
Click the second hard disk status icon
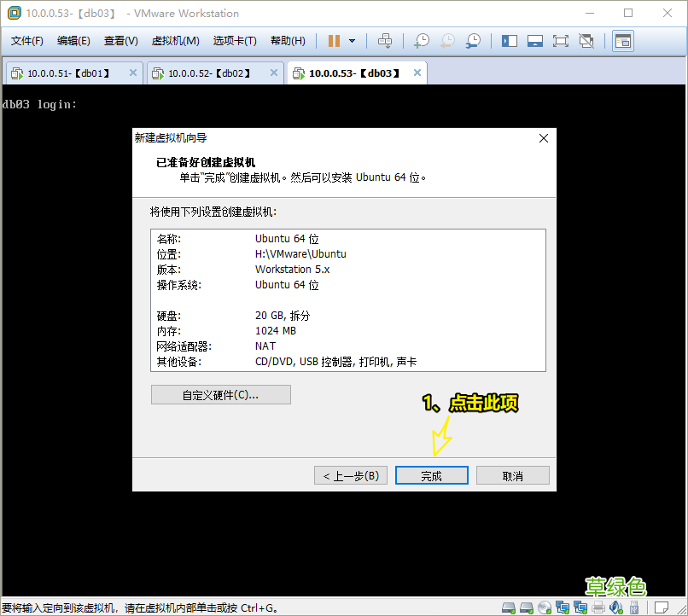527,607
